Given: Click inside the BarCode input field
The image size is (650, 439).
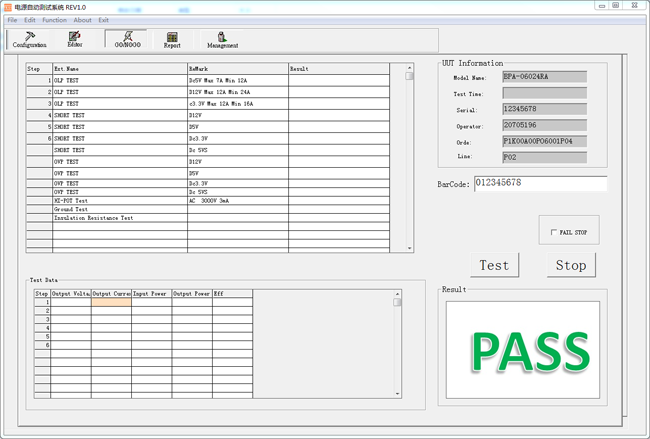Looking at the screenshot, I should click(541, 183).
